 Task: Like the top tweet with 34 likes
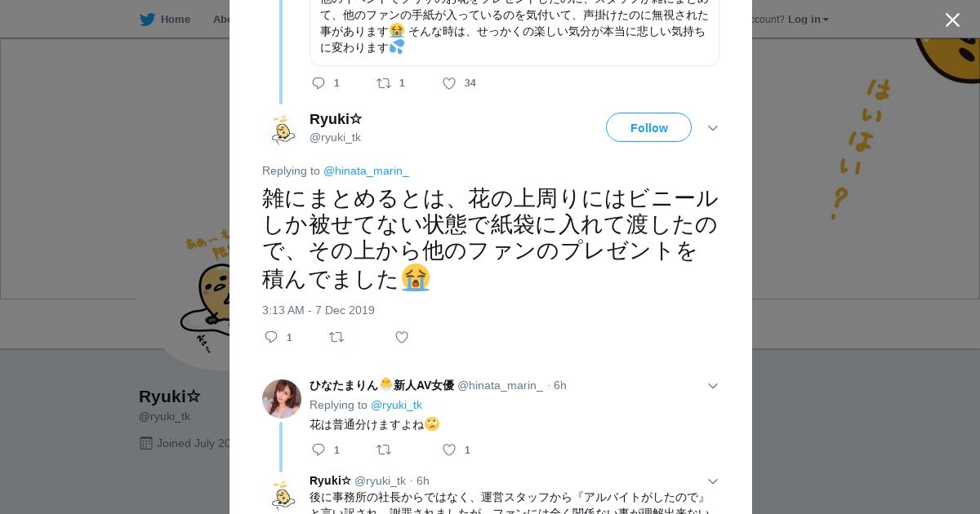449,83
